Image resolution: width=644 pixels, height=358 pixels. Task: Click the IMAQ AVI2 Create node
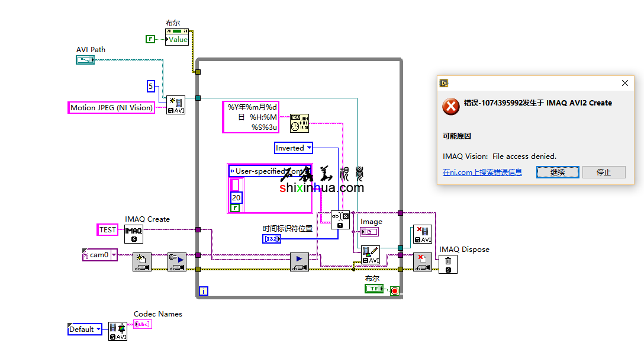coord(175,105)
